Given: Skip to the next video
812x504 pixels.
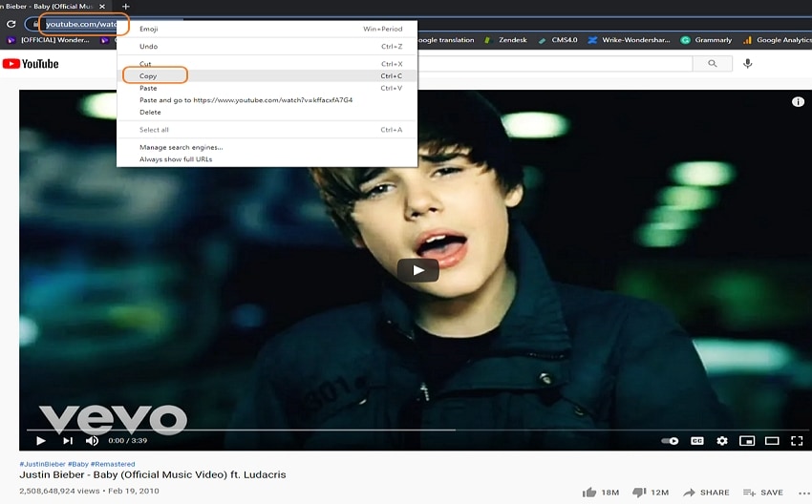Looking at the screenshot, I should point(67,441).
